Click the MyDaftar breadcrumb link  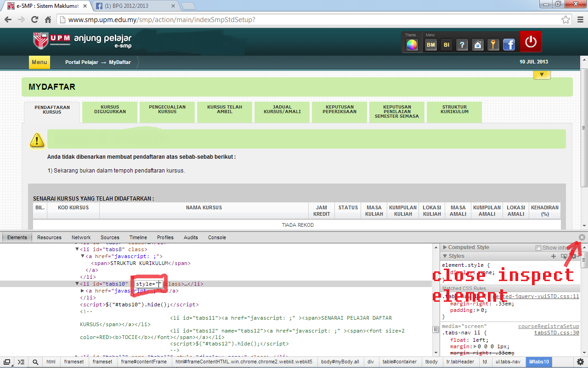click(120, 62)
